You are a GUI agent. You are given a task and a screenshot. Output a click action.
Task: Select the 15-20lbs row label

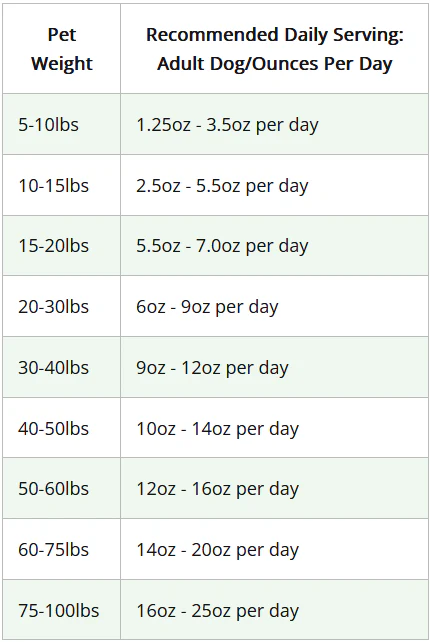[x=61, y=245]
